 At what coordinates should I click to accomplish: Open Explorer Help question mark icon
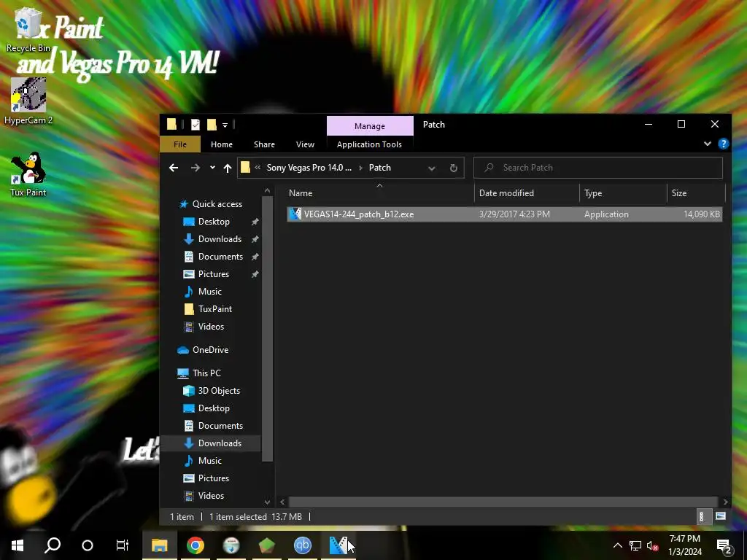(x=723, y=144)
